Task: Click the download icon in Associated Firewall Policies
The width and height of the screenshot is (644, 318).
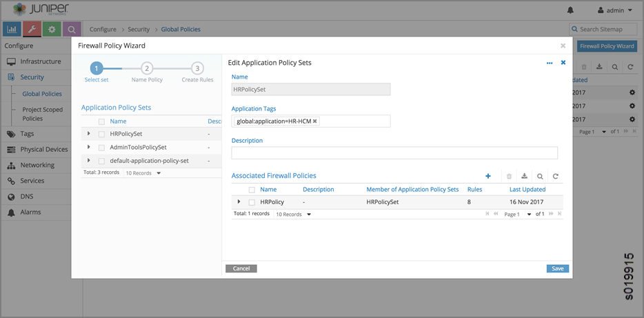Action: click(x=524, y=177)
